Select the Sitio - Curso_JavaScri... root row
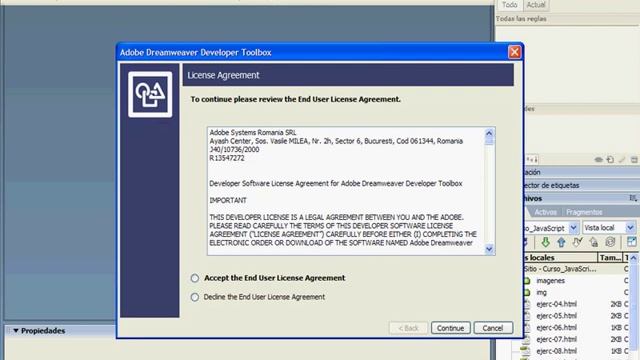This screenshot has width=640, height=360. click(x=560, y=269)
